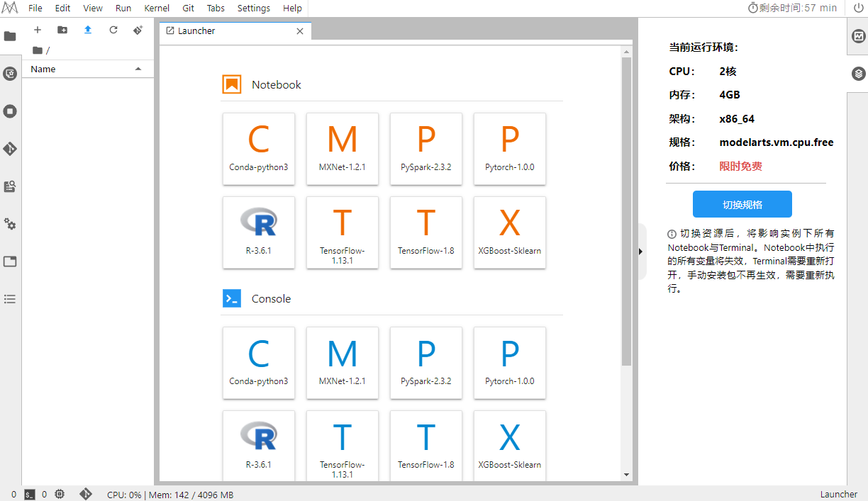The image size is (868, 501).
Task: Open the View menu
Action: pos(93,9)
